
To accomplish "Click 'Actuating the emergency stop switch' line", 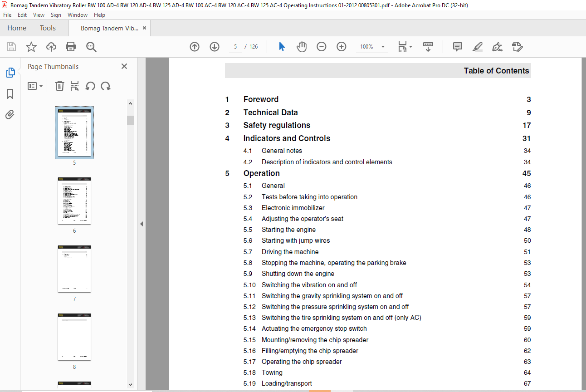I will coord(314,328).
